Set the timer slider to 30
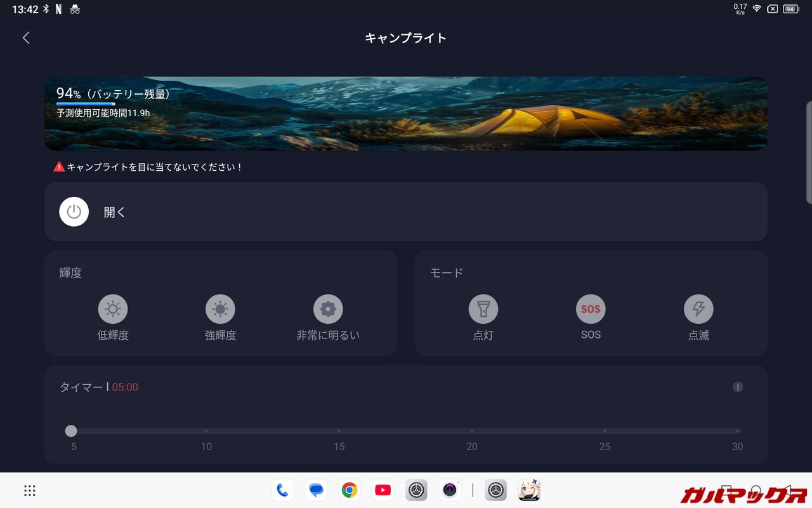The height and width of the screenshot is (508, 812). click(737, 431)
